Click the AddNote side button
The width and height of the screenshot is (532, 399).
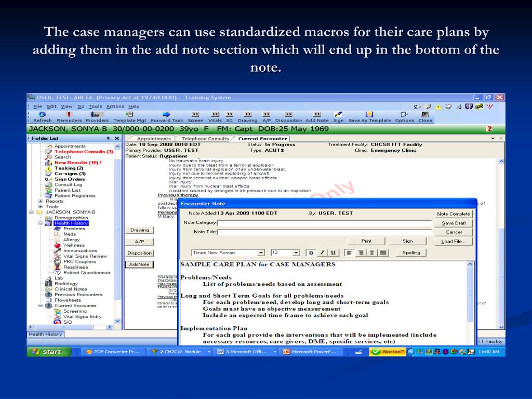coord(139,264)
